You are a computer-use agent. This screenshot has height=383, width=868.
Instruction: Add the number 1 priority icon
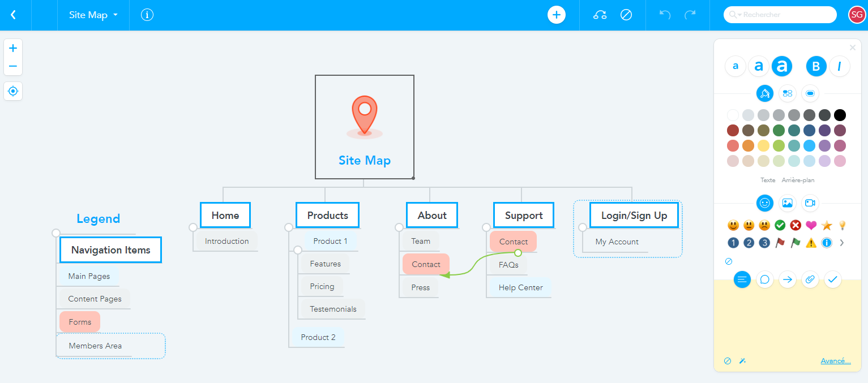tap(733, 243)
